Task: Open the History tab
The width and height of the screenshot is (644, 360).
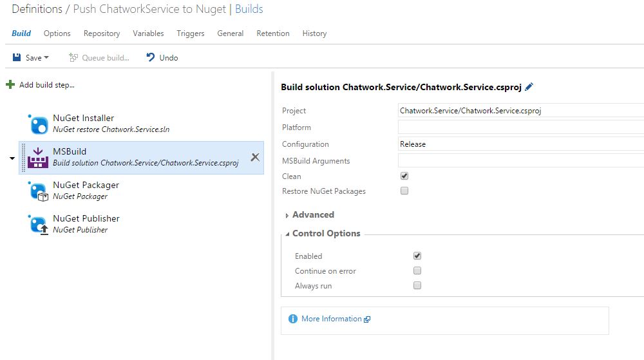Action: 315,33
